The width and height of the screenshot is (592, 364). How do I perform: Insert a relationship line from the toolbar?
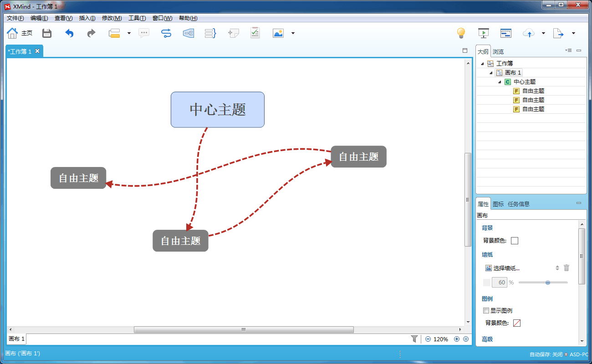(x=166, y=33)
